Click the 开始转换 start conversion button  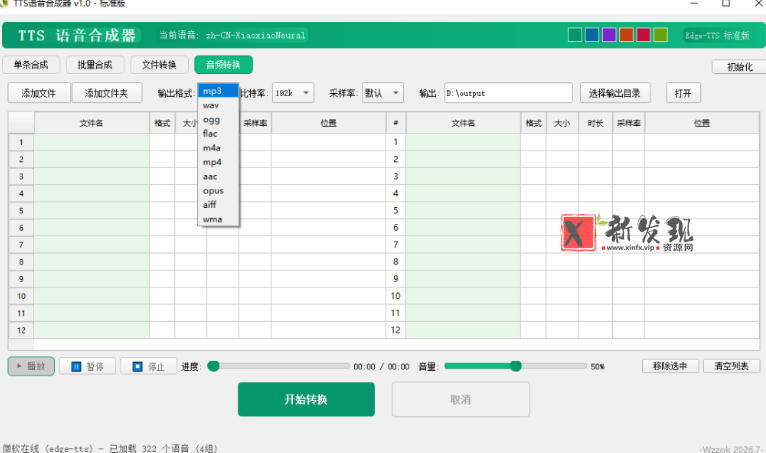(x=306, y=399)
